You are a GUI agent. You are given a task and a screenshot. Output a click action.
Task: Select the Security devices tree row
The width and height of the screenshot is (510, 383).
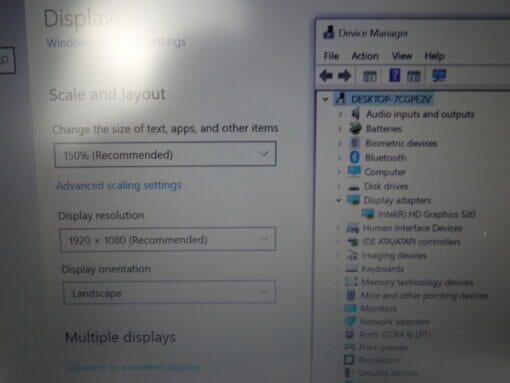pyautogui.click(x=381, y=373)
